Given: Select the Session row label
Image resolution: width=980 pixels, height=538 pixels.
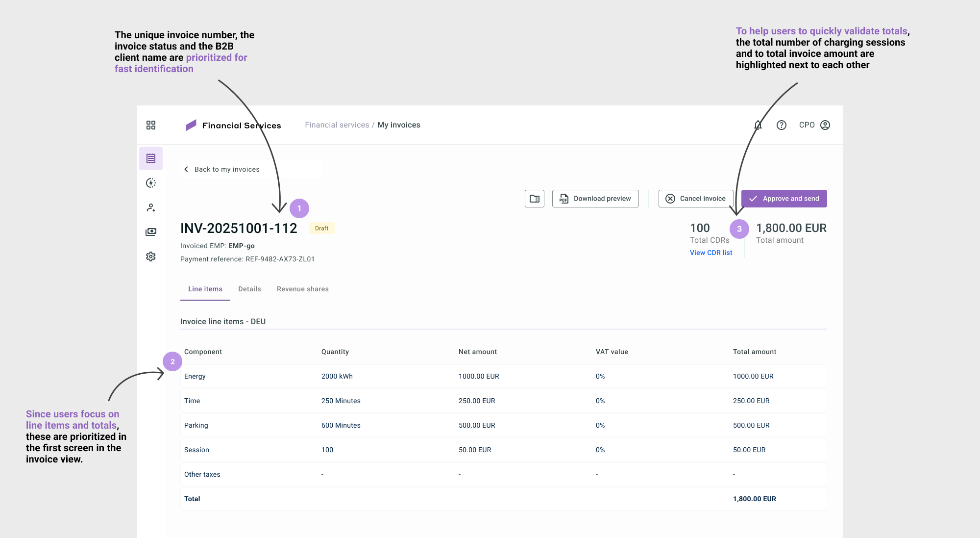Looking at the screenshot, I should (x=196, y=450).
